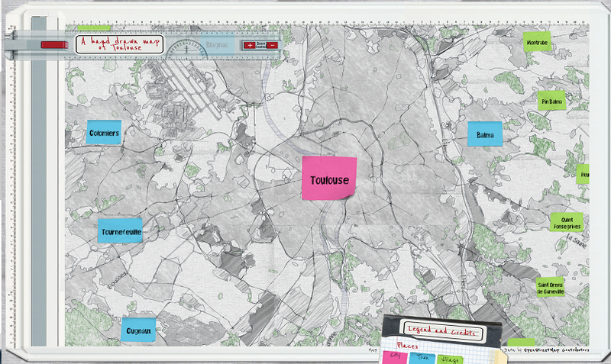Select the Saint Orens de Gameville note
This screenshot has width=611, height=364.
[551, 287]
